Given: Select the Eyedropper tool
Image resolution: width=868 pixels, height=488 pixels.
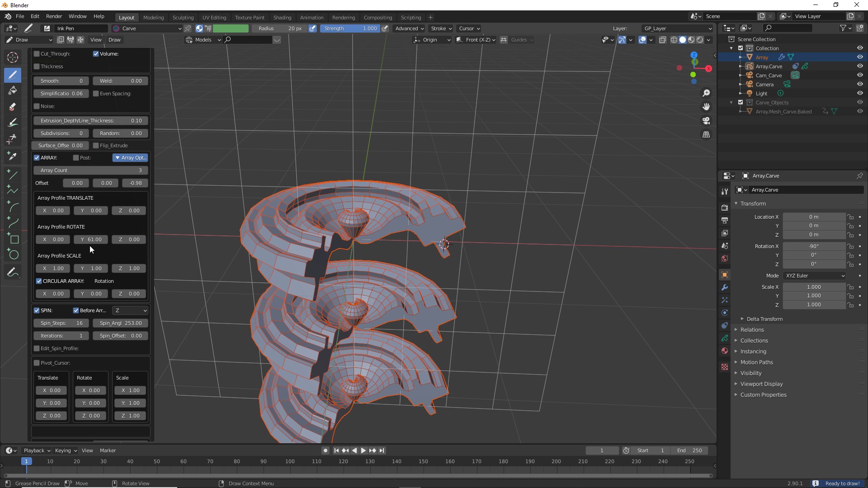Looking at the screenshot, I should pyautogui.click(x=13, y=156).
